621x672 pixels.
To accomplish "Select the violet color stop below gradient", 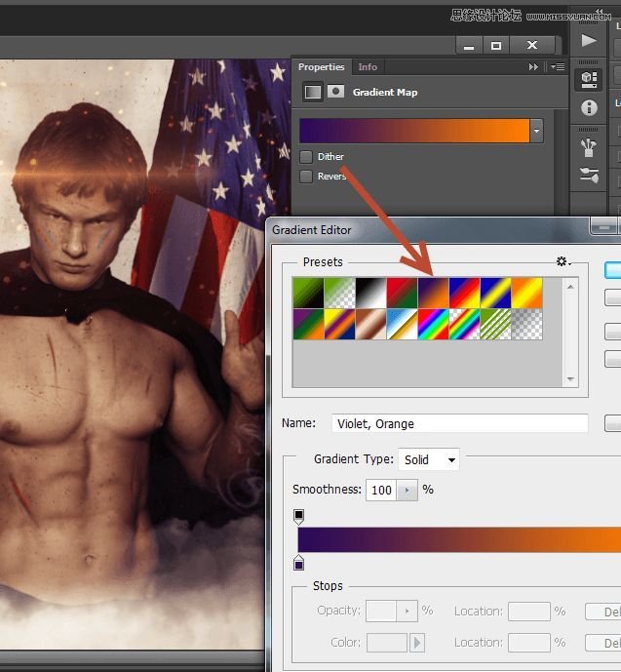I will coord(299,563).
